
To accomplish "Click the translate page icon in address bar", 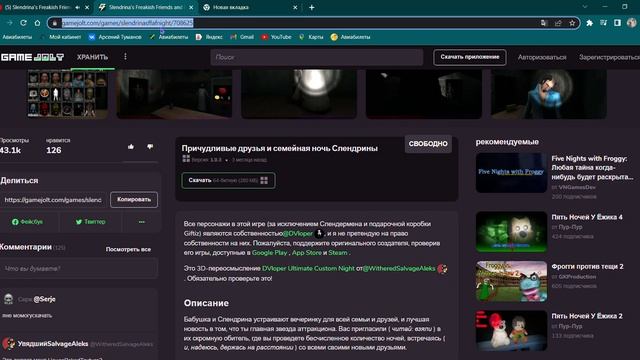I will [x=544, y=23].
